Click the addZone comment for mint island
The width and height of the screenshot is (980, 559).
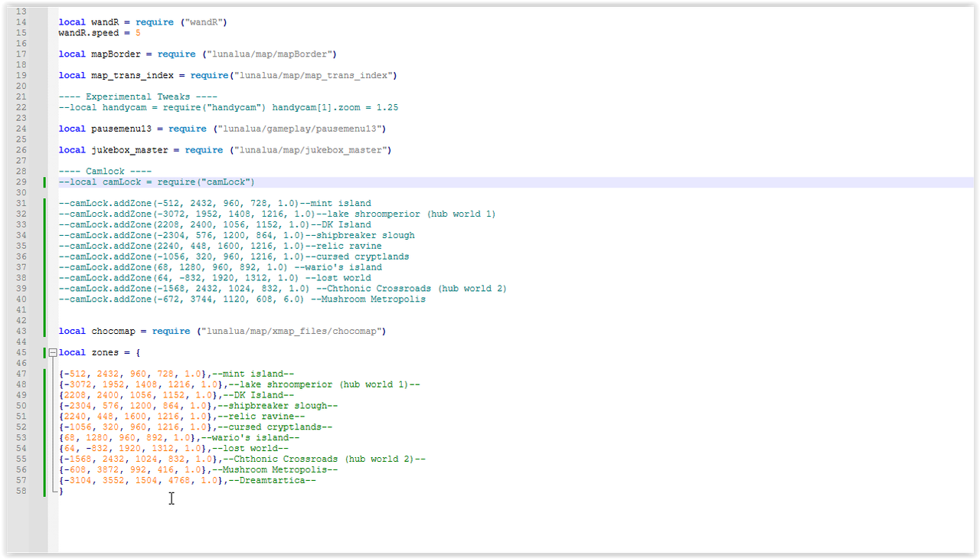[x=214, y=204]
